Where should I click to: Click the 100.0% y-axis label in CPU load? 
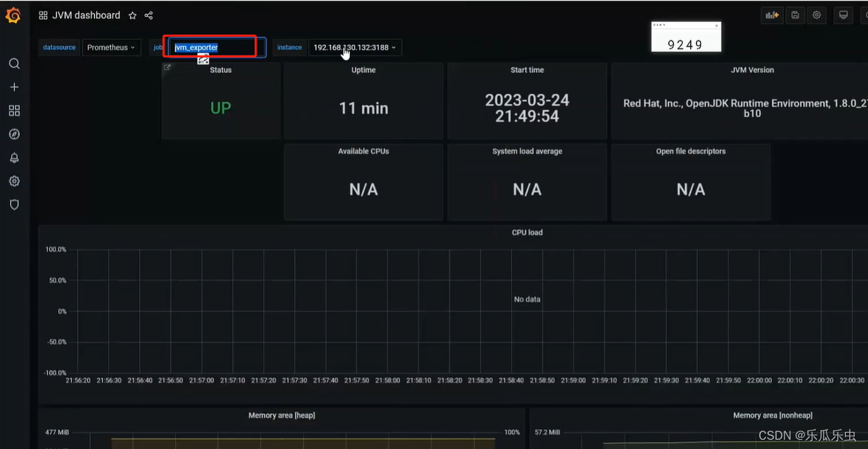point(56,250)
